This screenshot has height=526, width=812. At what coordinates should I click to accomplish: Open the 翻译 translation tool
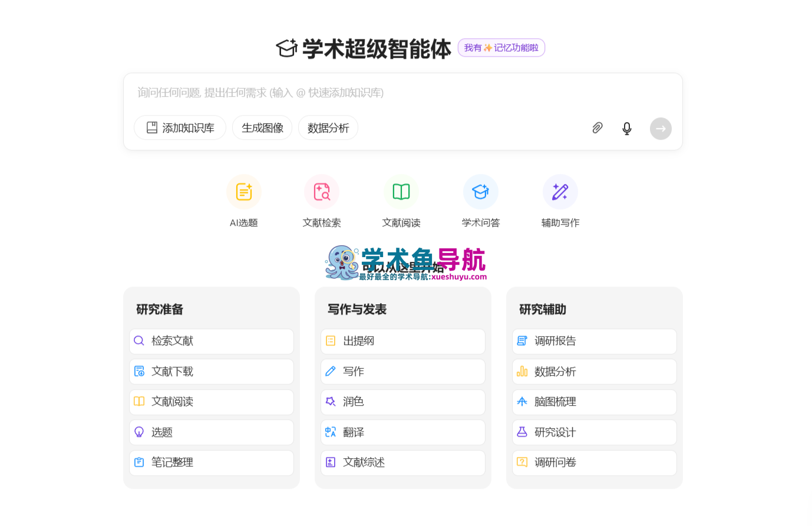click(402, 432)
